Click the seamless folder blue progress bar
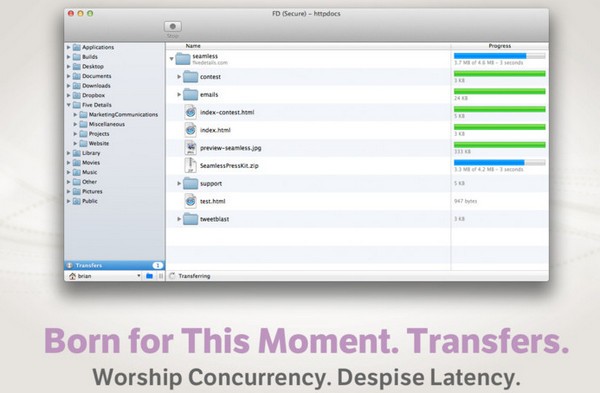 click(x=499, y=56)
